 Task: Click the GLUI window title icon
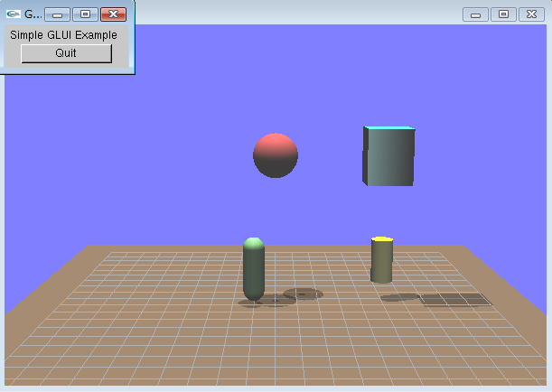click(x=14, y=14)
